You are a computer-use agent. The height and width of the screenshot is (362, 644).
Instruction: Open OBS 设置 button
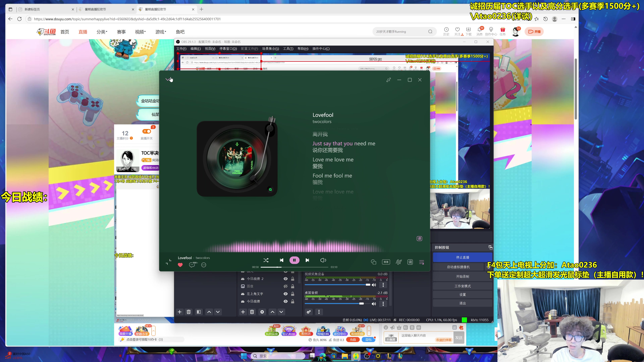pos(463,295)
